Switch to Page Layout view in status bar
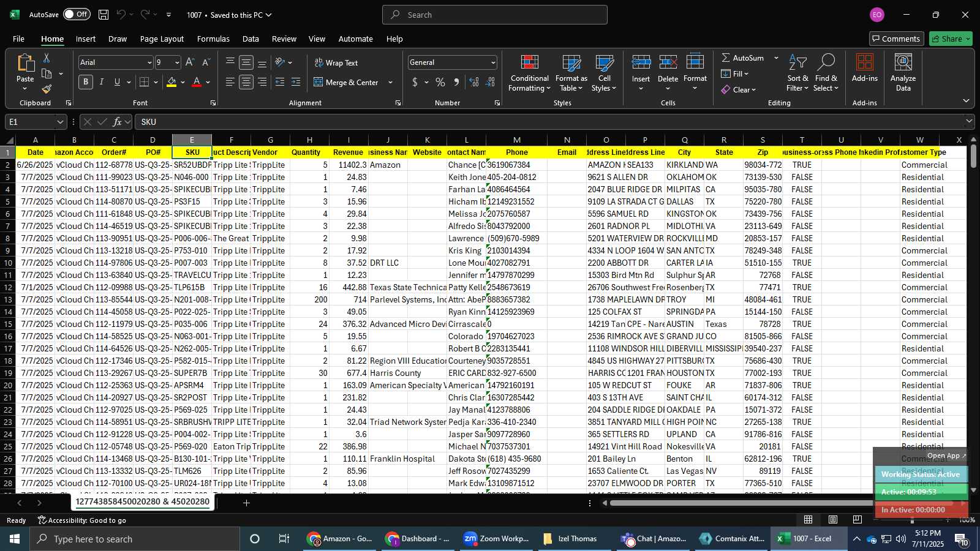Image resolution: width=980 pixels, height=551 pixels. click(x=833, y=520)
